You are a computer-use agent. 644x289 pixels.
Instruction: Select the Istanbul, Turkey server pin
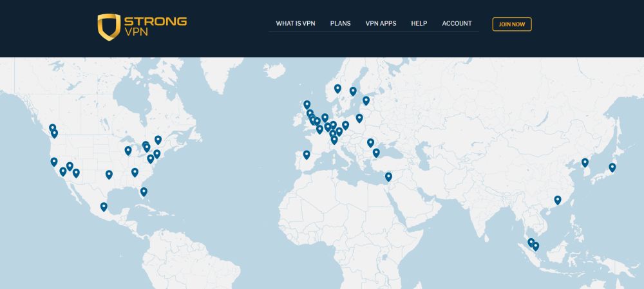[x=376, y=153]
